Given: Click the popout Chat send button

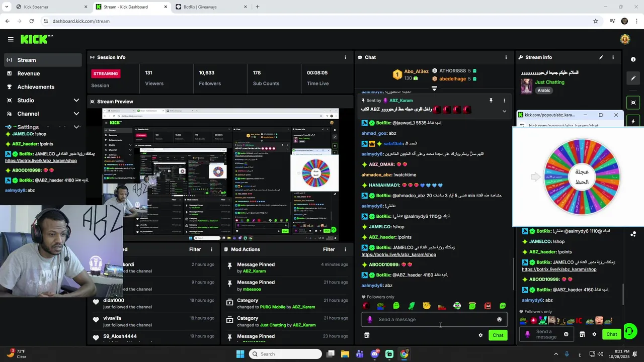Looking at the screenshot, I should (x=612, y=334).
